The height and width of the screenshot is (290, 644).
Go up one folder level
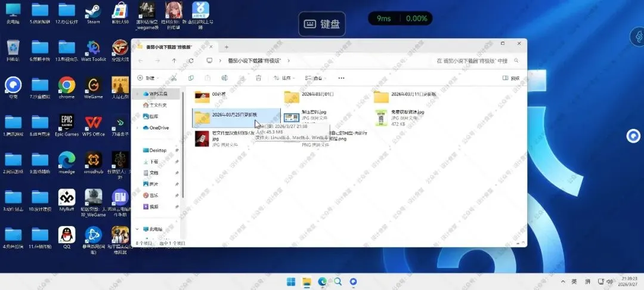click(174, 60)
